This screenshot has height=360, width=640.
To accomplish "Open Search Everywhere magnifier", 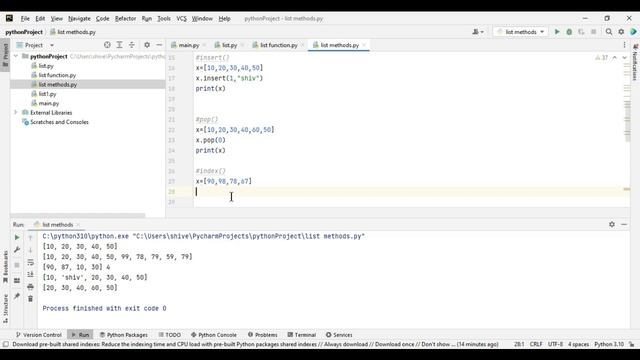I will pyautogui.click(x=609, y=32).
